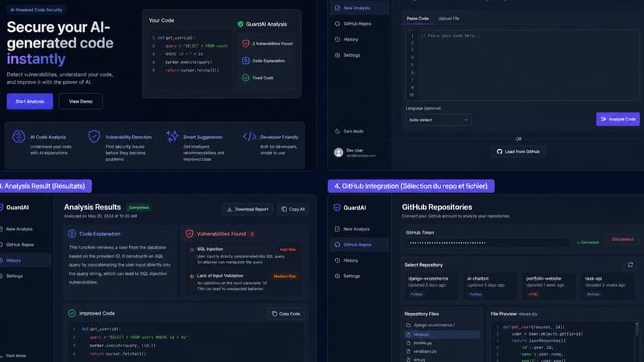Click the File Preview vertical scrollbar
This screenshot has height=362, width=644.
tap(637, 341)
